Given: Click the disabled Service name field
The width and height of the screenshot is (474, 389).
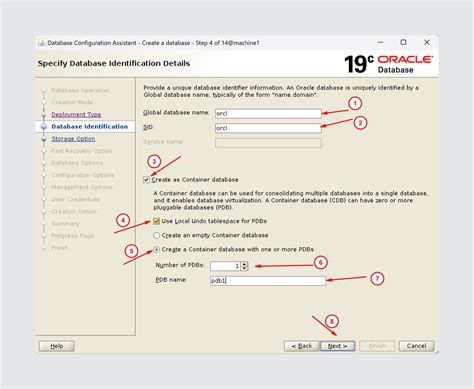Looking at the screenshot, I should point(268,143).
